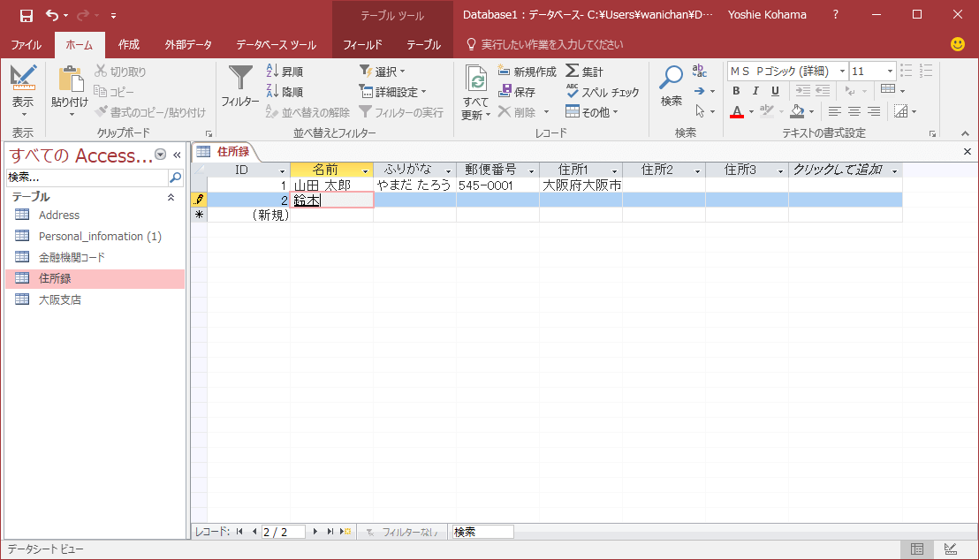Collapse the navigation pane with « button
The width and height of the screenshot is (979, 560).
(178, 155)
